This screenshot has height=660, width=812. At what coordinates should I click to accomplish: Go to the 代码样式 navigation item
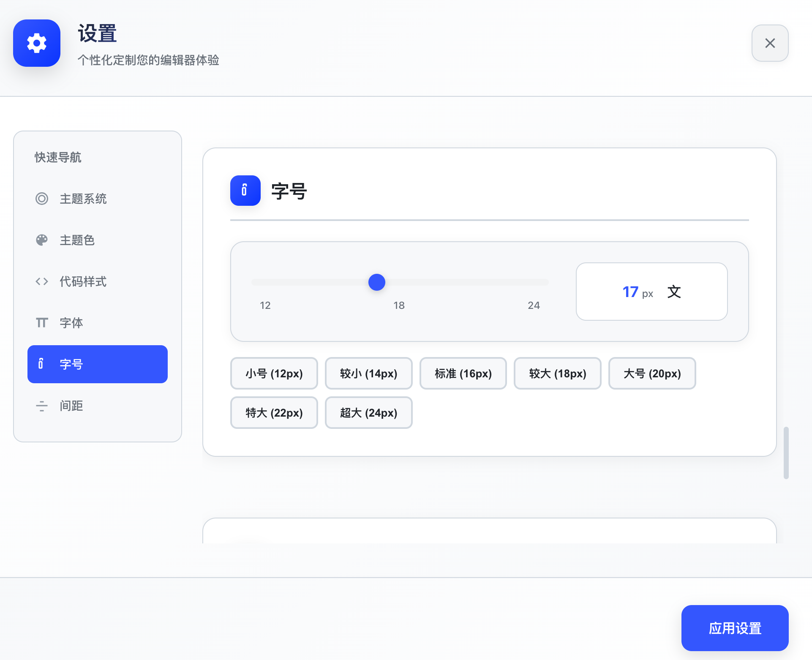[83, 281]
